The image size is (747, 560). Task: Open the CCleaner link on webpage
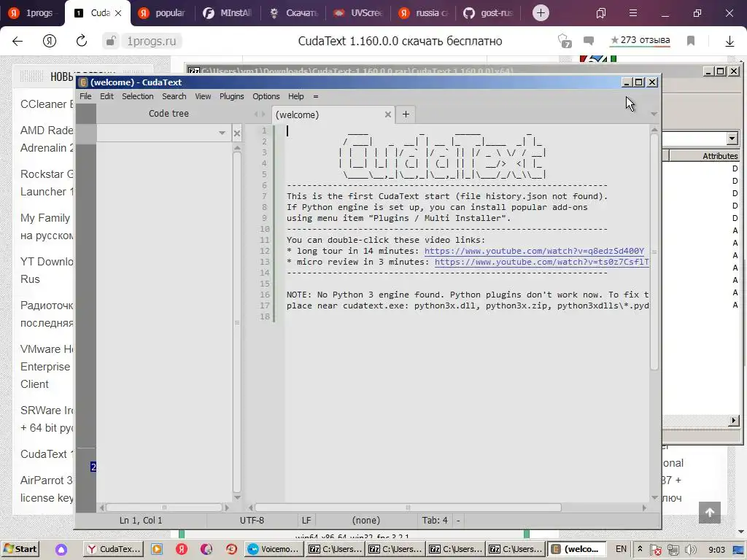(47, 104)
